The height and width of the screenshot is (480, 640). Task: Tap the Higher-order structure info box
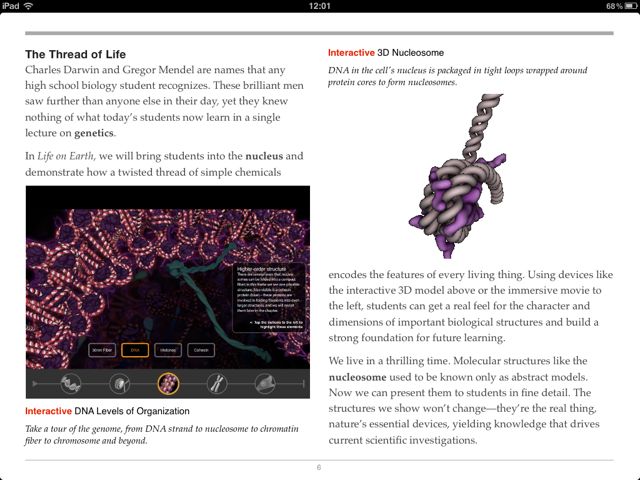tap(269, 298)
